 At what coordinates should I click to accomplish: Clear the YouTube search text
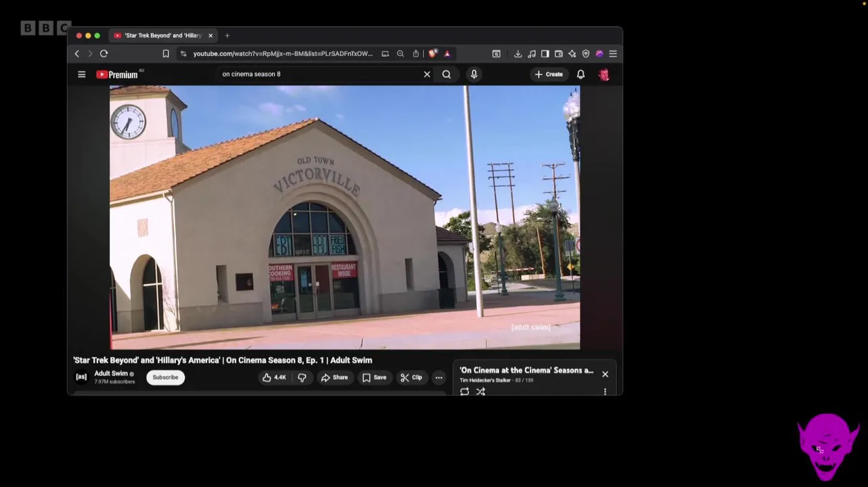click(x=427, y=74)
